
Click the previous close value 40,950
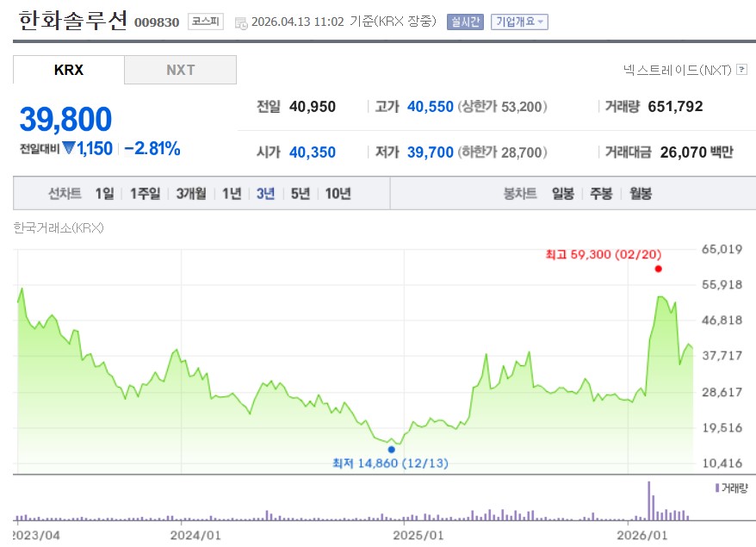pos(313,107)
